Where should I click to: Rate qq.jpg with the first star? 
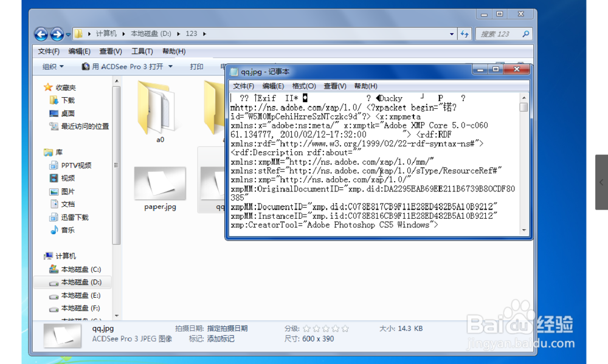[306, 329]
